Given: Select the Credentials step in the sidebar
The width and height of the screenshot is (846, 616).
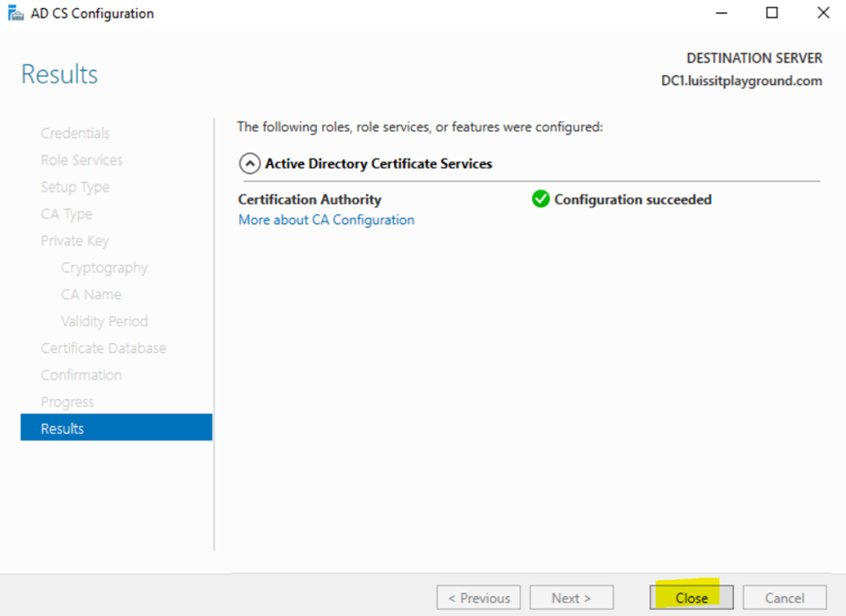Looking at the screenshot, I should 75,134.
